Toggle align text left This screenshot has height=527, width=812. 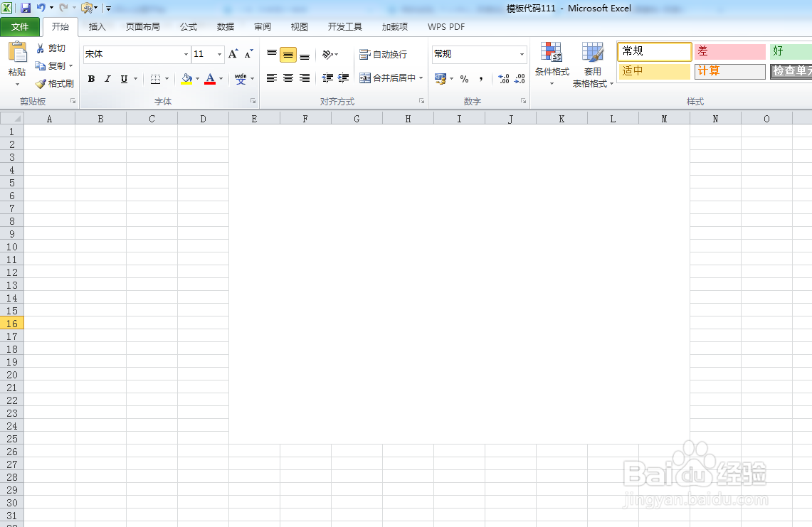point(271,78)
